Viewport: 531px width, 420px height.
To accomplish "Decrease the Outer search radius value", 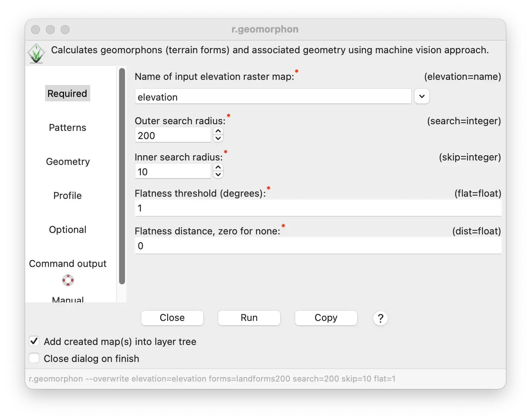I will click(x=219, y=139).
